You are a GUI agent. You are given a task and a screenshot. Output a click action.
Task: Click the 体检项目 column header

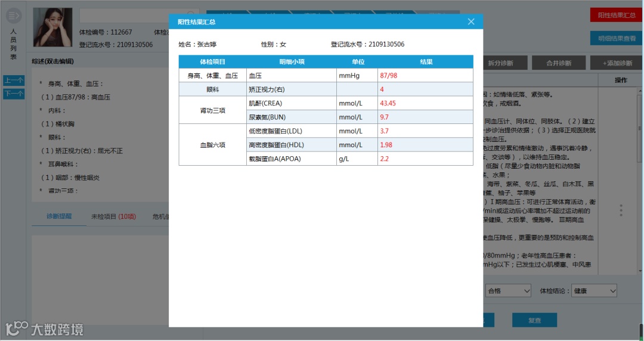(x=212, y=61)
